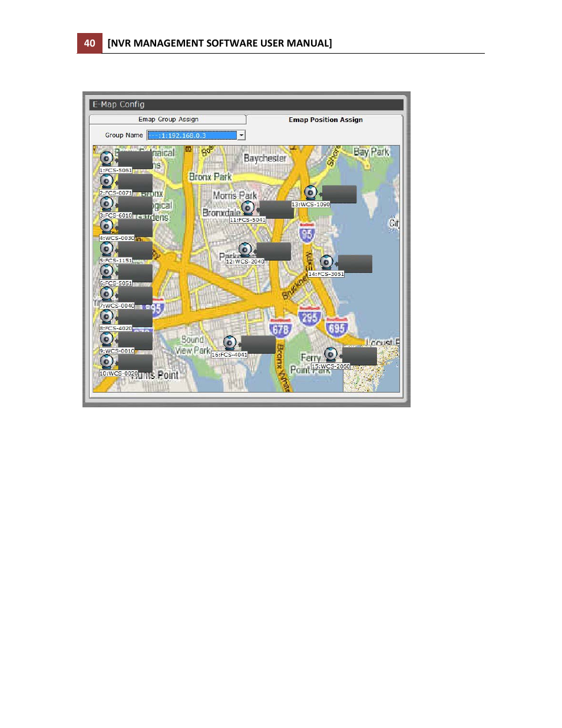This screenshot has width=562, height=728.
Task: Select the camera icon for 8:FCS-4020
Action: point(107,317)
